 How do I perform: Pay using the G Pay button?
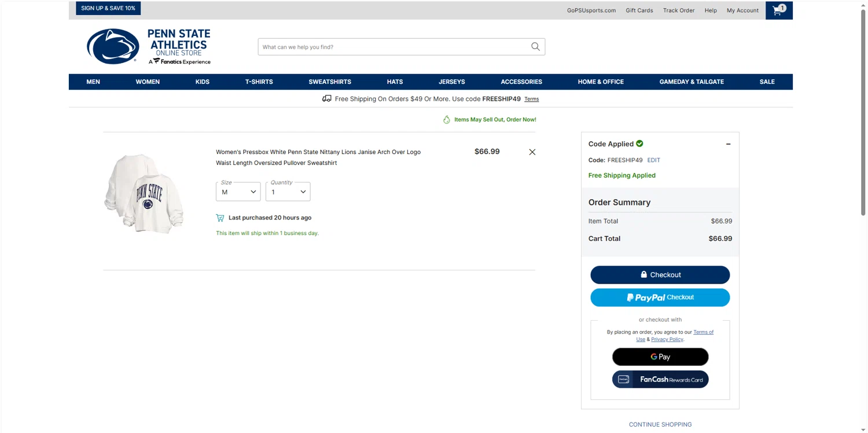[x=660, y=357]
